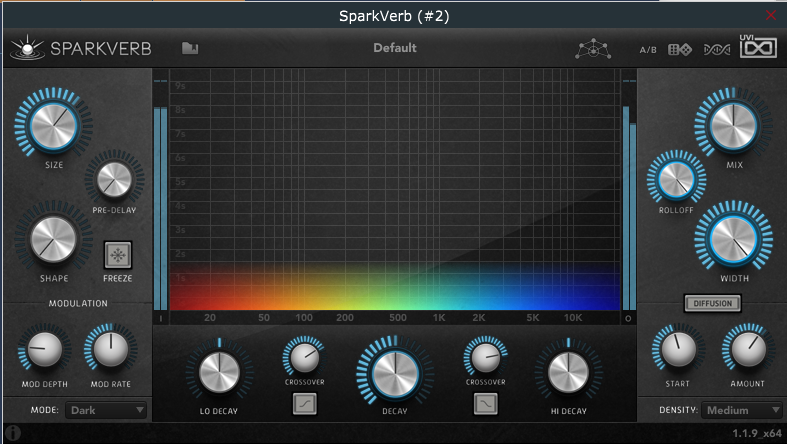Toggle the low crossover shelf filter button
787x444 pixels.
pos(305,403)
